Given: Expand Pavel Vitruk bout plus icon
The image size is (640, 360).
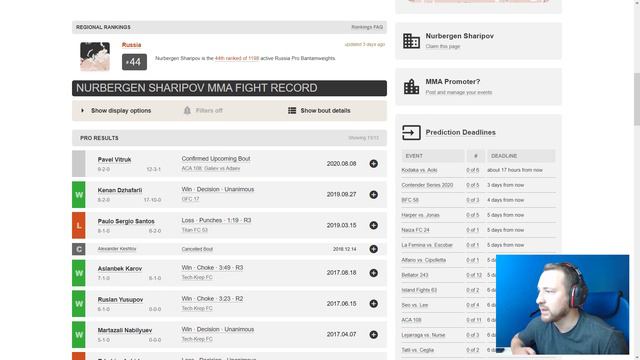Looking at the screenshot, I should 373,164.
